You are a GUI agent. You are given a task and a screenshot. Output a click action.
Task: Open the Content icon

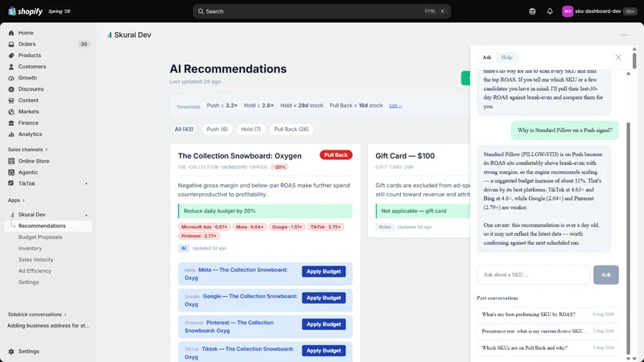(11, 100)
